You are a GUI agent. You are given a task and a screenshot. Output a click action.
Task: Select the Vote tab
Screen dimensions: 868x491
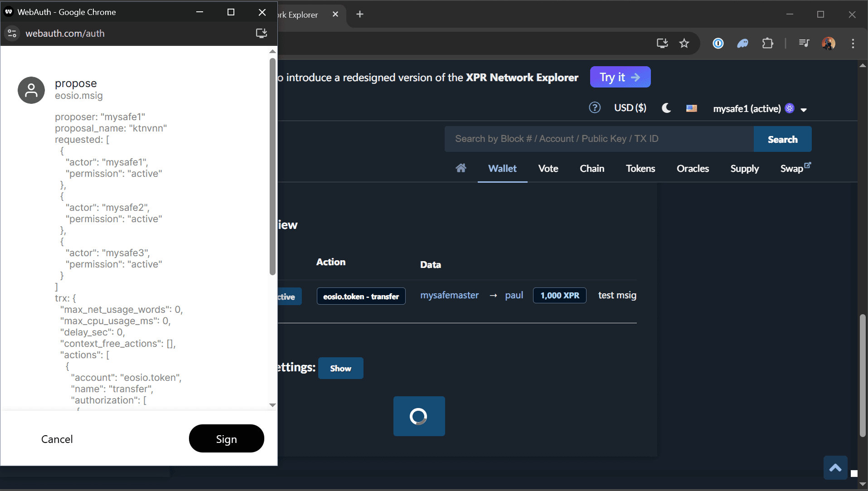coord(548,169)
